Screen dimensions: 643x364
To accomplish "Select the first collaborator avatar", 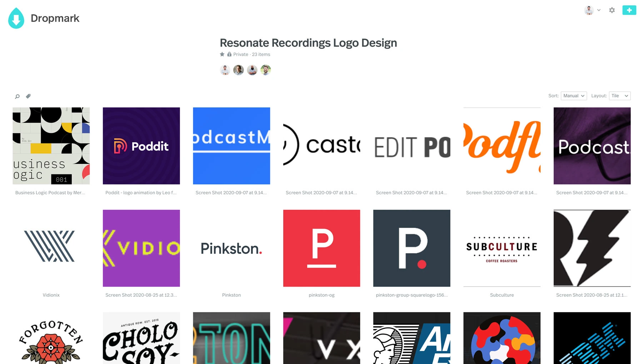I will click(225, 70).
